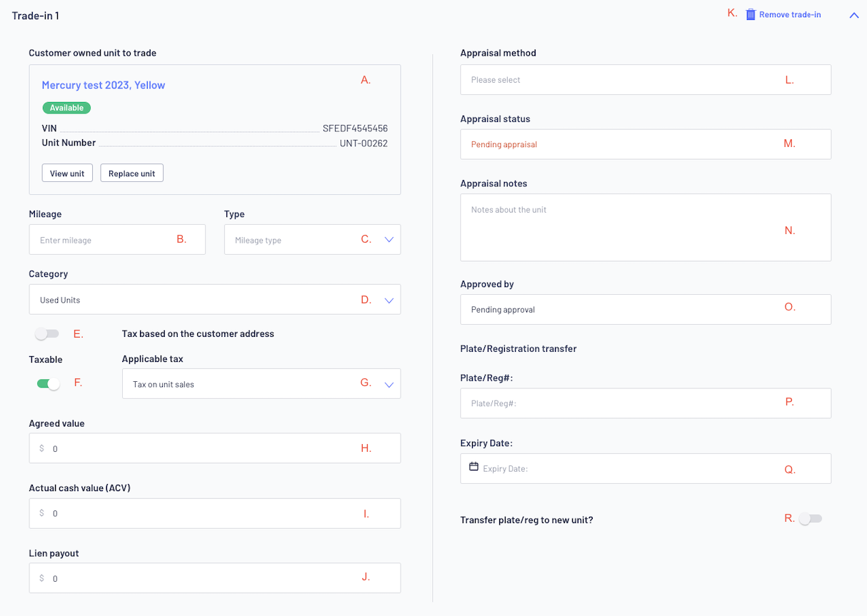
Task: Click the Appraisal status field showing Pending appraisal
Action: (646, 144)
